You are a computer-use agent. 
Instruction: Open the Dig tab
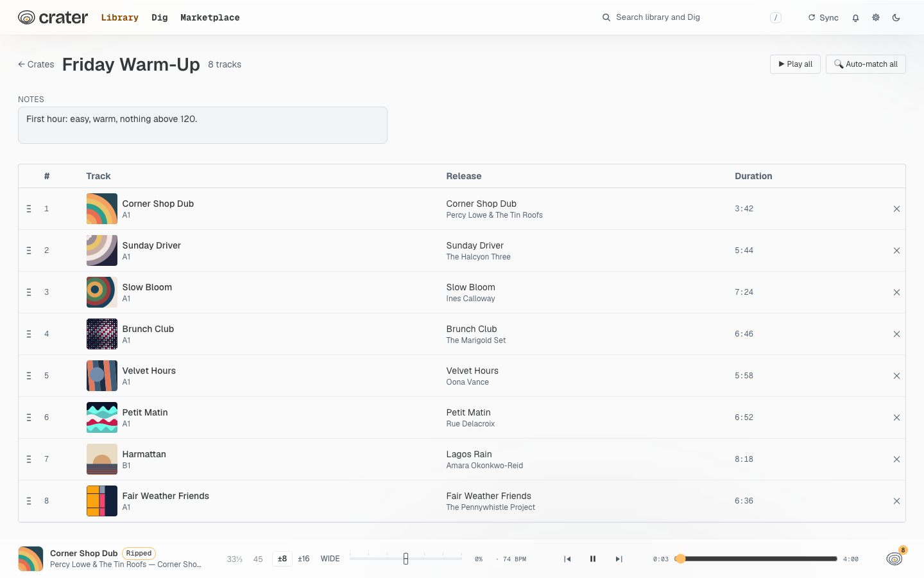point(160,17)
